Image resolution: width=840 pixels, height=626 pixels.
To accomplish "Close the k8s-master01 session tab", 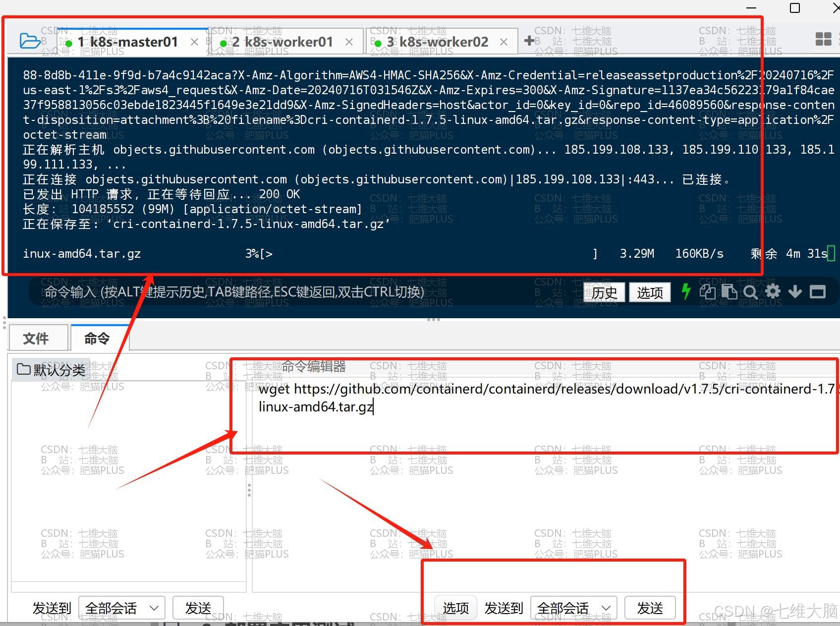I will 195,42.
